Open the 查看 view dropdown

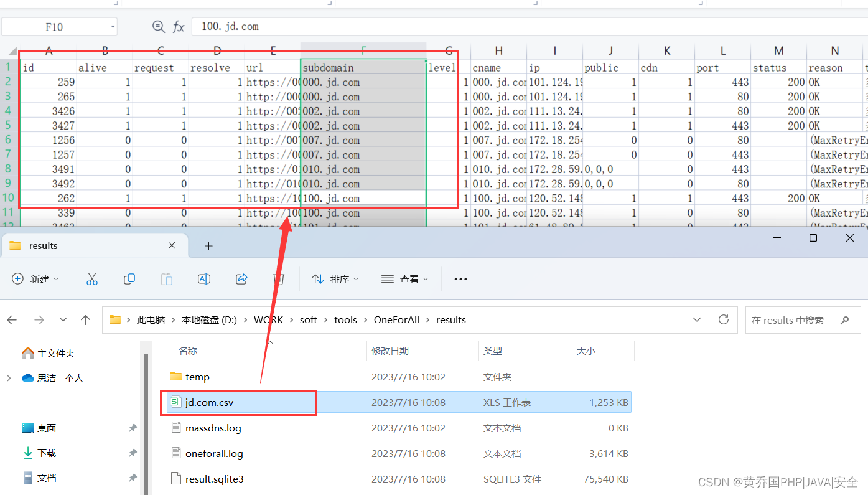405,279
